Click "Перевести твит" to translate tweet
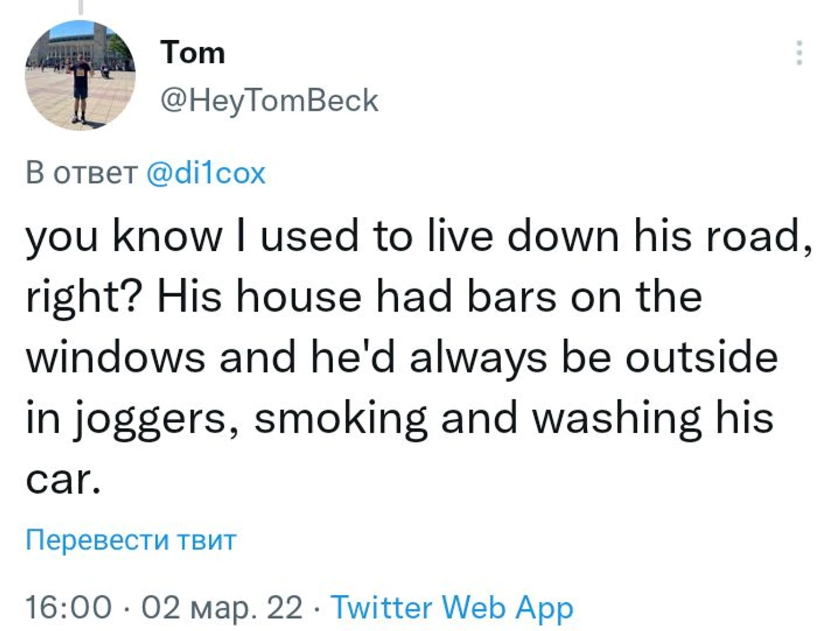The width and height of the screenshot is (840, 631). tap(131, 540)
